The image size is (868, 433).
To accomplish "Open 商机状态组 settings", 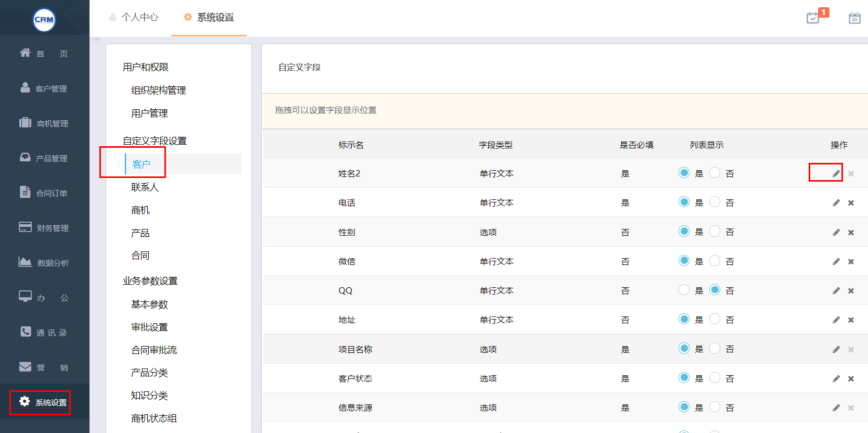I will point(154,418).
